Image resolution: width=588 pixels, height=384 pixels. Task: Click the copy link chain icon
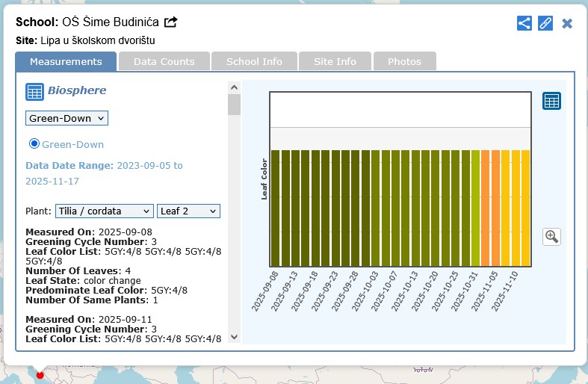click(545, 23)
